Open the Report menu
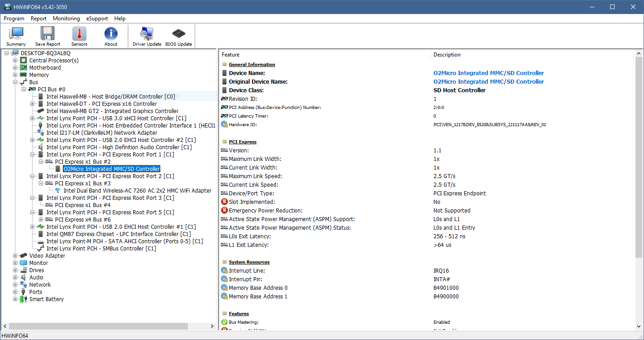 (39, 19)
